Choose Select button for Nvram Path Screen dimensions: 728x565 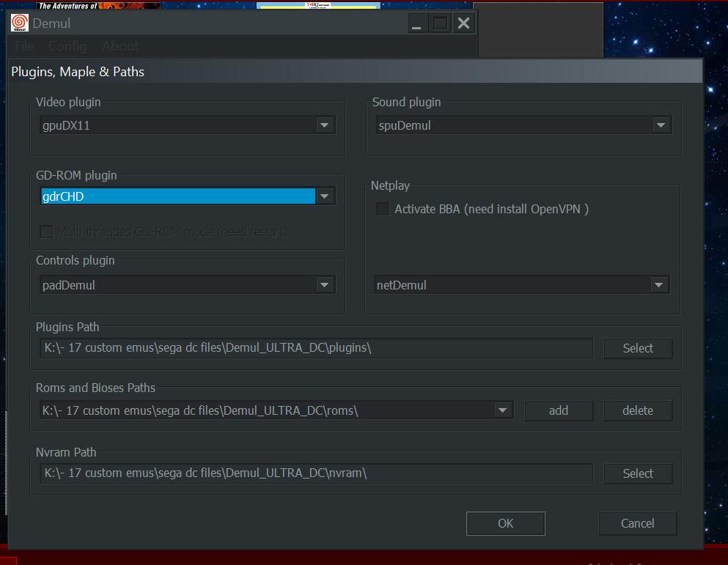point(638,473)
